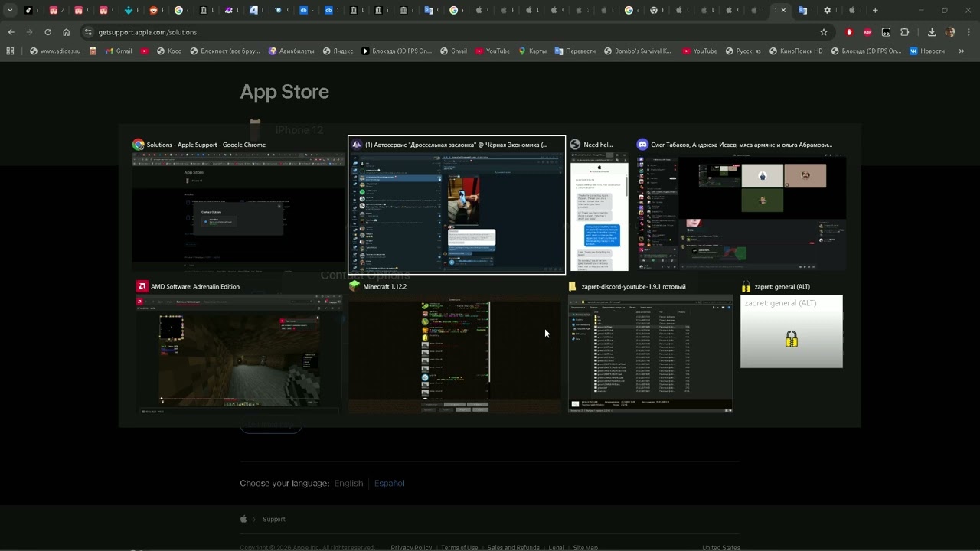
Task: Switch to zapret-discord-youtube-1.9.1 folder window
Action: click(651, 347)
